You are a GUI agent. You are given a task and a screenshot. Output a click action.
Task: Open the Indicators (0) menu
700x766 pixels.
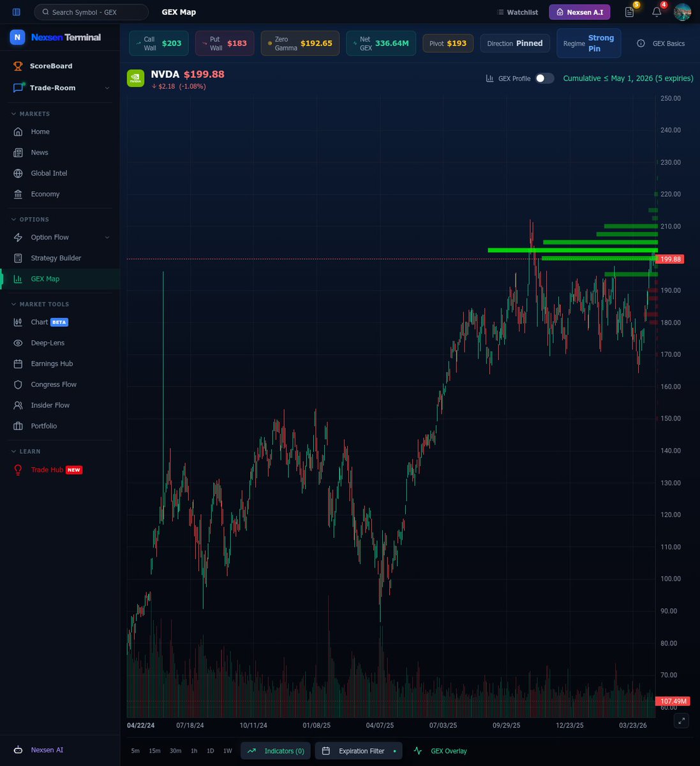click(276, 751)
